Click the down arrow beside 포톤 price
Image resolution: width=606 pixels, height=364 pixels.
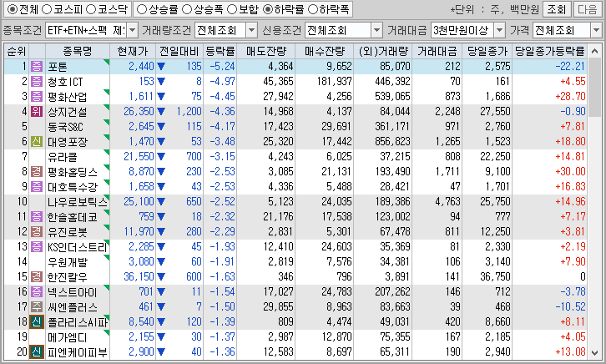(x=161, y=67)
